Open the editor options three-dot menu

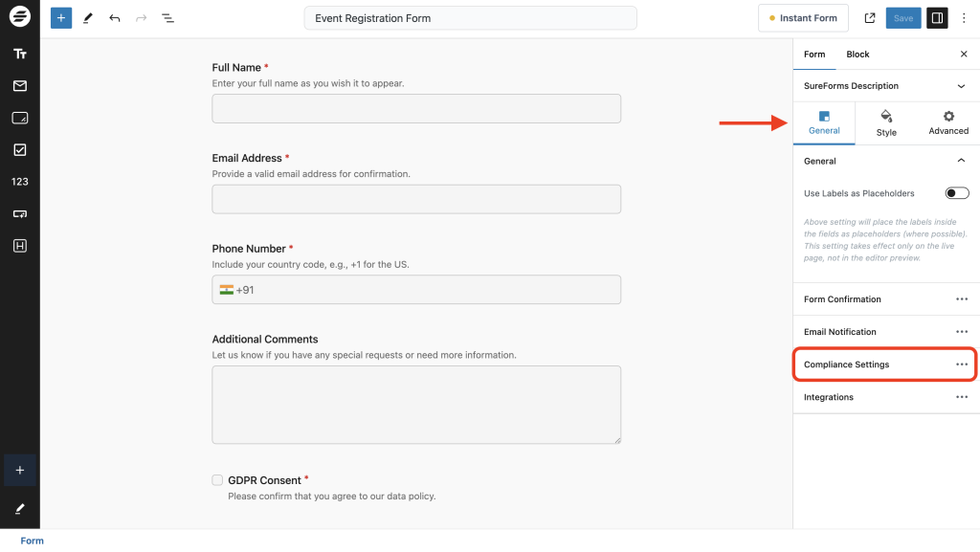click(964, 17)
